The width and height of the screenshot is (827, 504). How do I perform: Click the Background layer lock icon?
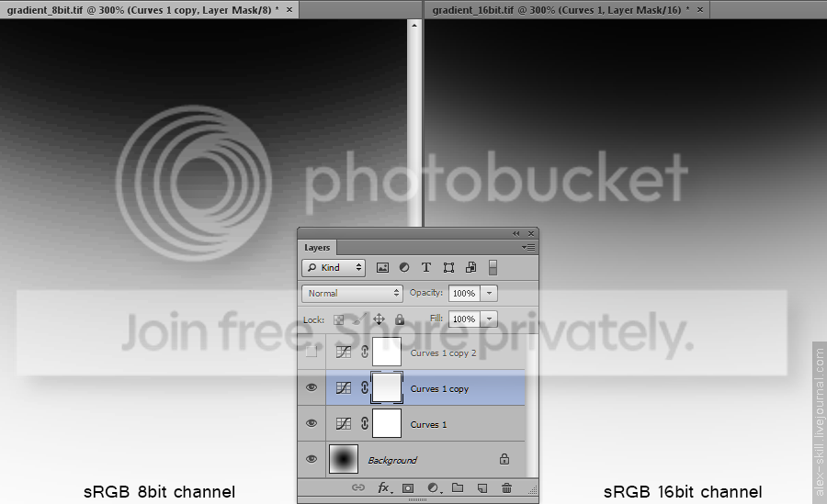pos(504,459)
